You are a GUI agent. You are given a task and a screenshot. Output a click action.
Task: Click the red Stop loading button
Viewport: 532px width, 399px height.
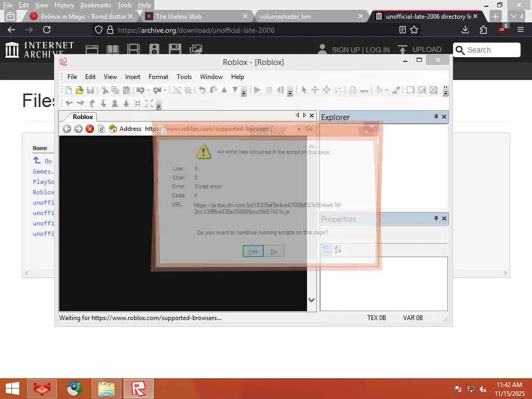[89, 129]
